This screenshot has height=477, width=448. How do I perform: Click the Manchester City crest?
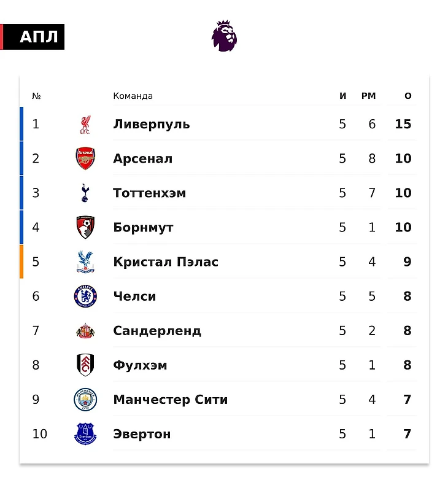click(x=85, y=400)
